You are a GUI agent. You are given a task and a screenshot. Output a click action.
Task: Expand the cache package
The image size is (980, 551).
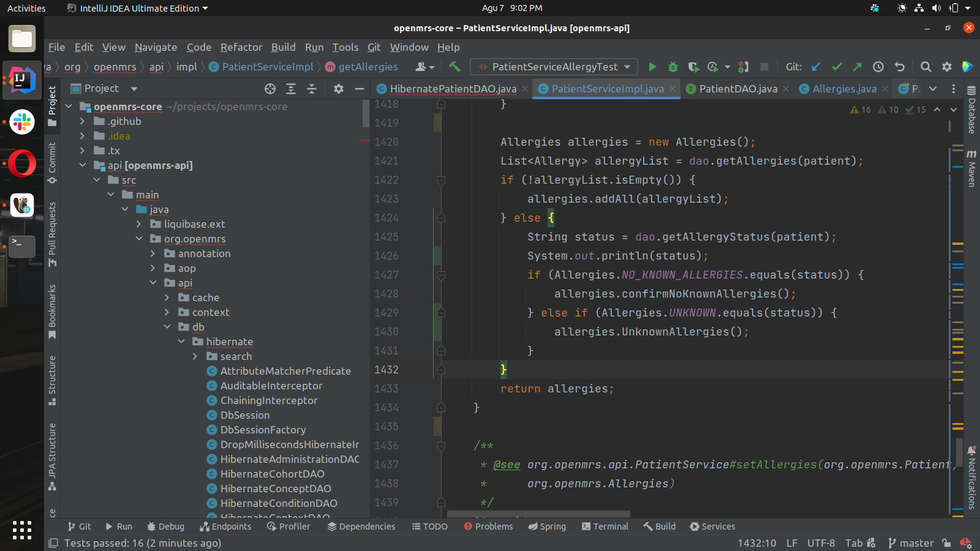tap(167, 298)
